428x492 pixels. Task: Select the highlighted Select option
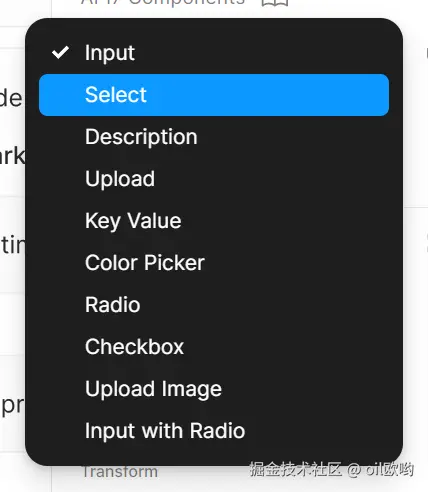[x=214, y=95]
